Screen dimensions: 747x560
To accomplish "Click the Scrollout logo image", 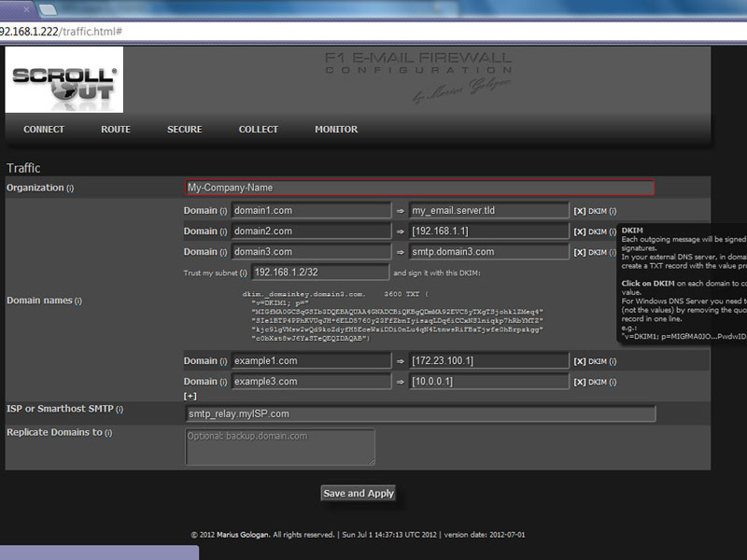I will point(64,80).
